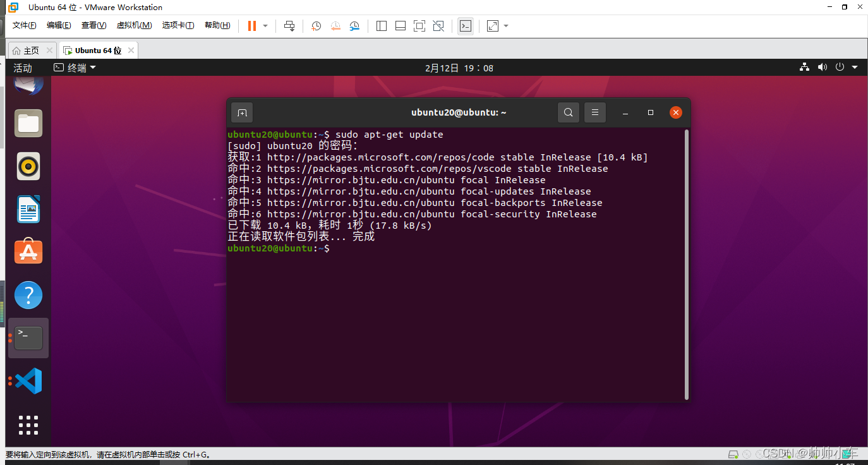Open the snapshot manager with the wrench clock icon
Image resolution: width=868 pixels, height=465 pixels.
coord(354,26)
